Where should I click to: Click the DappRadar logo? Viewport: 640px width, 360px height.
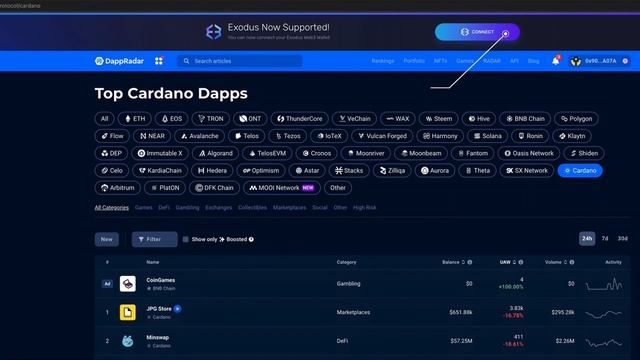pyautogui.click(x=119, y=61)
